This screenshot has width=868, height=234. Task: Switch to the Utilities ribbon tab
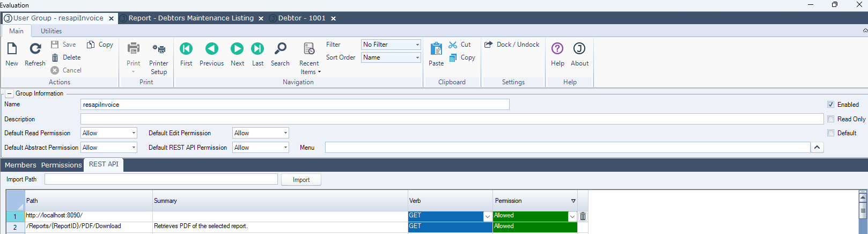pos(51,31)
